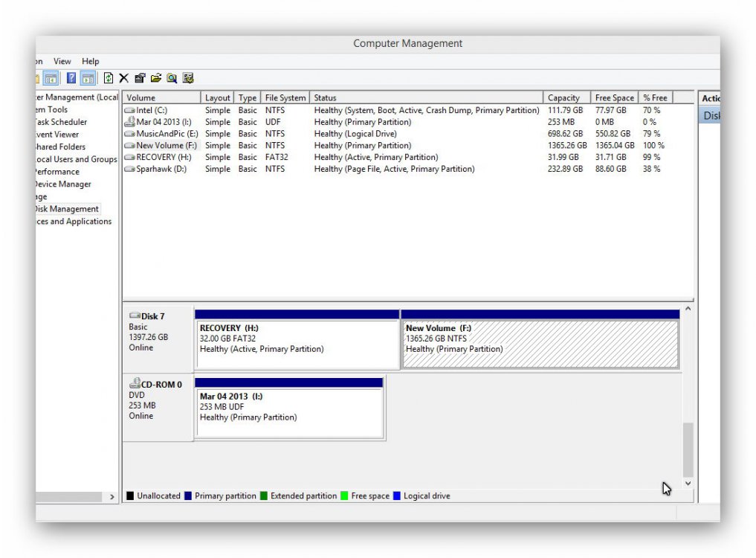Select Services and Applications node
756x558 pixels.
pos(74,222)
